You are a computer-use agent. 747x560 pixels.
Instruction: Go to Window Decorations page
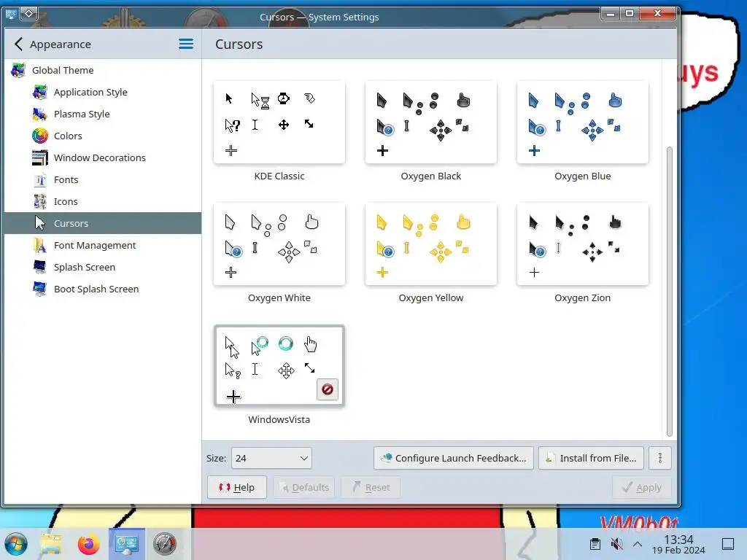103,157
